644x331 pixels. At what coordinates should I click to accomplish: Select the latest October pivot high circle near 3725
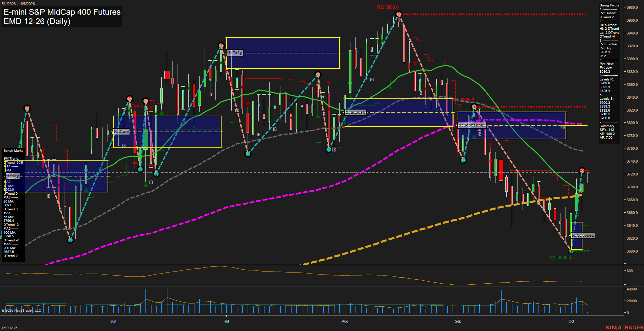pyautogui.click(x=582, y=170)
